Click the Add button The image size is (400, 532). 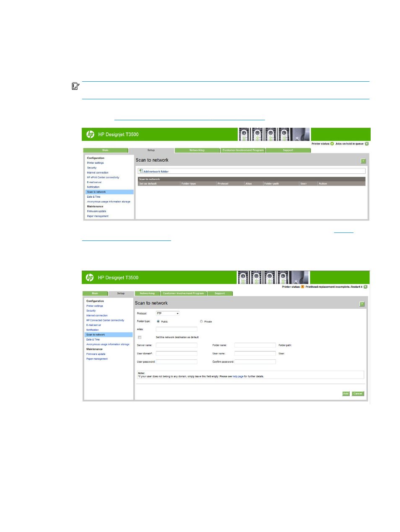(346, 394)
